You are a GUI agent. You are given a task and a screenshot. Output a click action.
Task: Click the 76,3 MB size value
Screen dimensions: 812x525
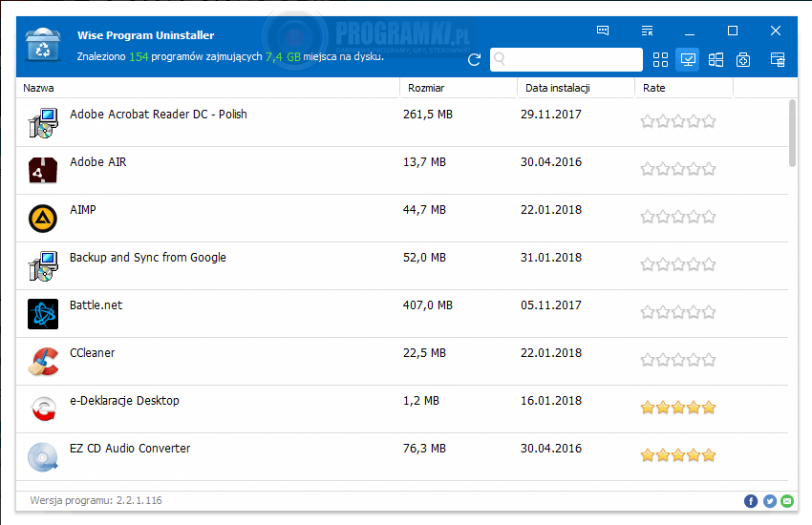pos(424,449)
